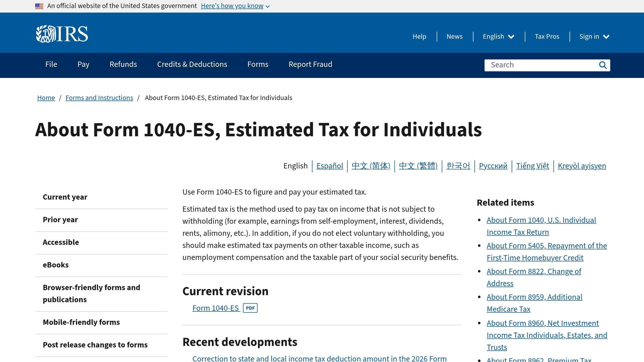Click the PDF badge next to Form 1040-ES
644x362 pixels.
(250, 308)
